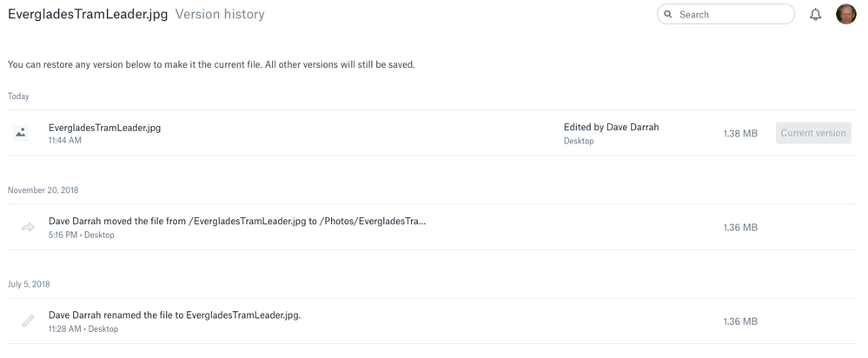Click the notifications bell icon

coord(815,15)
